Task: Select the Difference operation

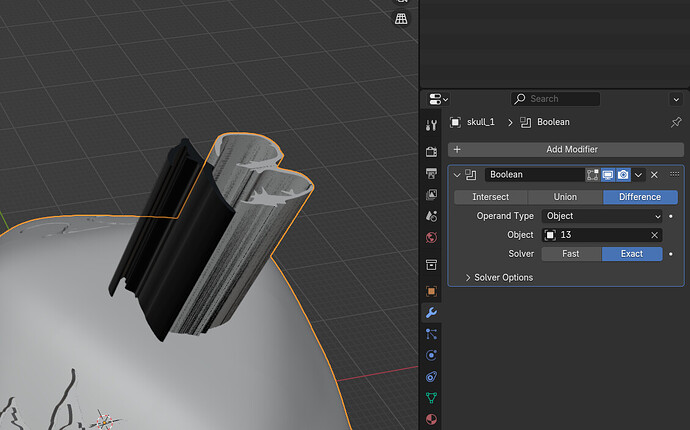Action: click(x=640, y=197)
